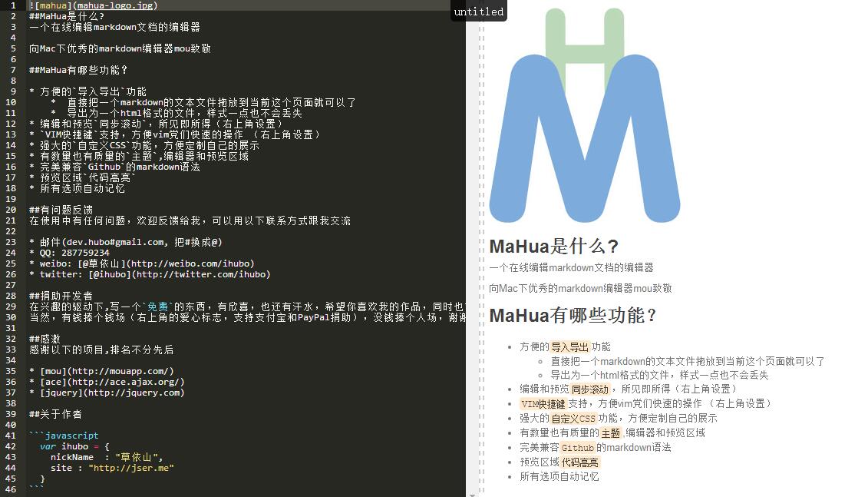868x497 pixels.
Task: Click the highlighted '同步滚动' text in preview
Action: (589, 389)
